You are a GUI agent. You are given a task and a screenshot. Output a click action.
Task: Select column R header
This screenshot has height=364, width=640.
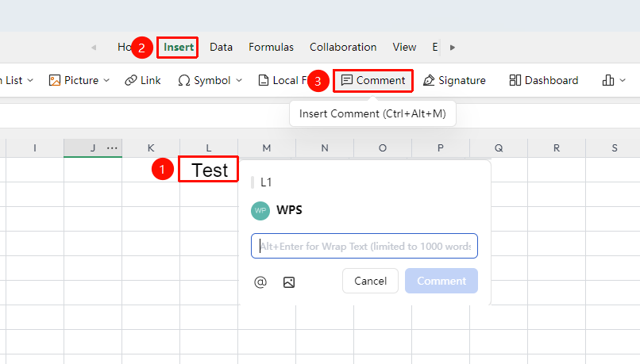[x=557, y=148]
